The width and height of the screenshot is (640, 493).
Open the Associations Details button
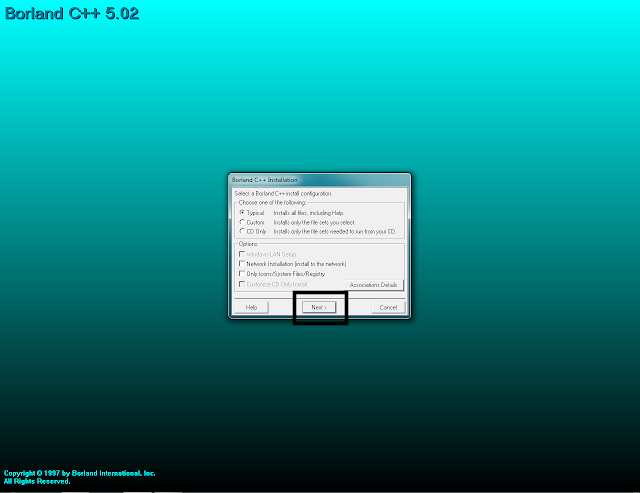pyautogui.click(x=373, y=285)
